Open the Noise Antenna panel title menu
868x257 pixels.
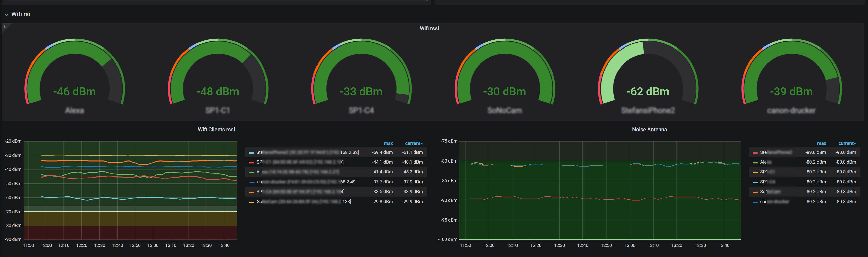pos(649,130)
